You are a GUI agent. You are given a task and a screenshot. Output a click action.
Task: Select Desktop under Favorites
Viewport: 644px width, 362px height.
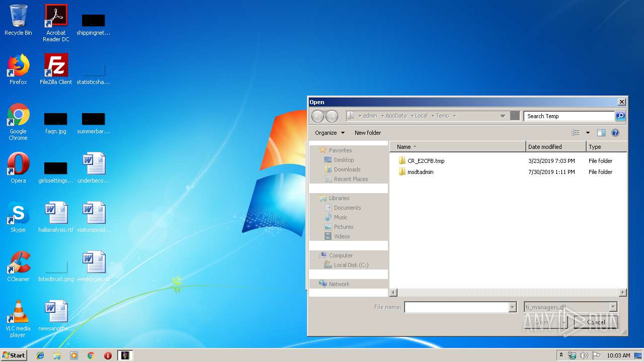[344, 160]
